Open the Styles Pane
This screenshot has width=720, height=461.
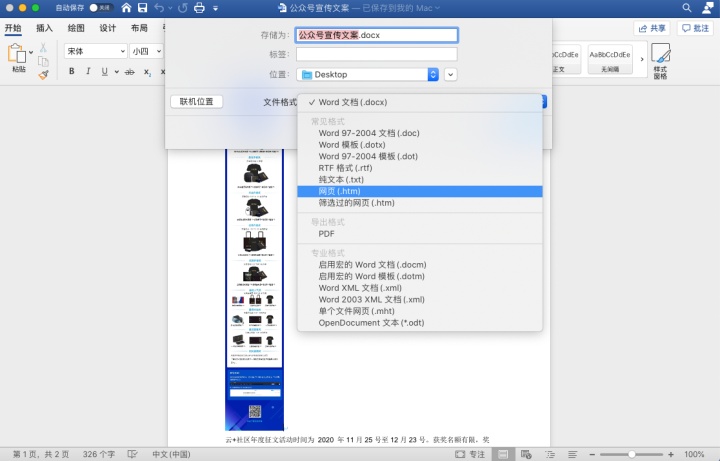coord(660,61)
